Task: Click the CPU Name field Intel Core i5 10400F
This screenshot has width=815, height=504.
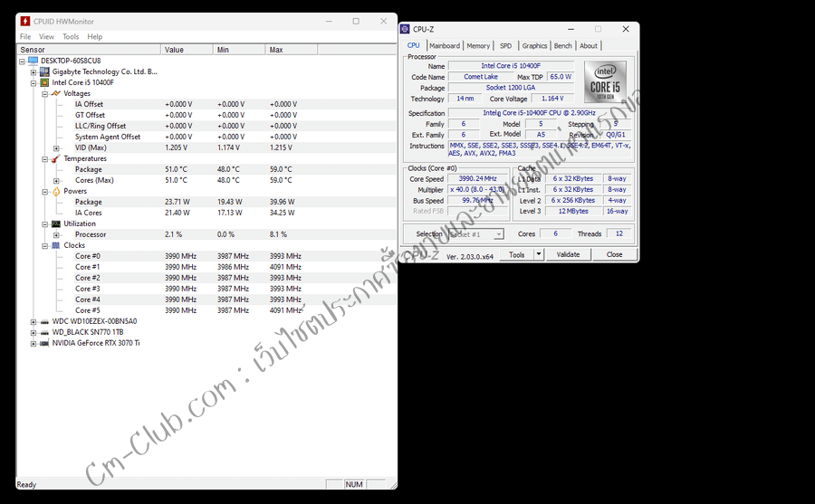Action: tap(511, 66)
